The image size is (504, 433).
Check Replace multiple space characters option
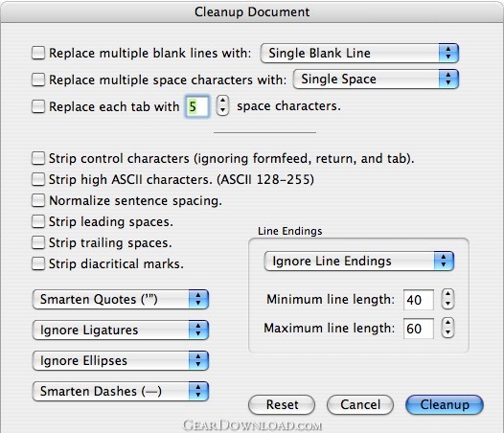pos(38,80)
